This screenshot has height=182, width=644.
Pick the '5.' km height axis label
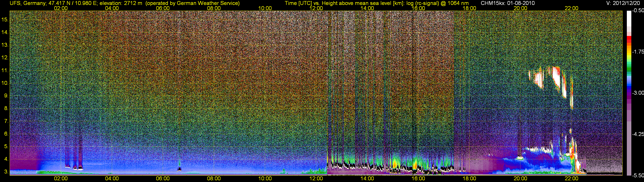[6, 147]
